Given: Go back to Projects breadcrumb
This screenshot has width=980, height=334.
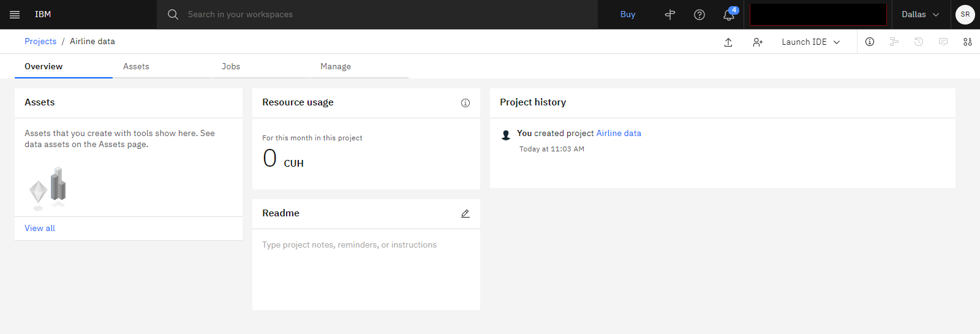Looking at the screenshot, I should point(40,41).
